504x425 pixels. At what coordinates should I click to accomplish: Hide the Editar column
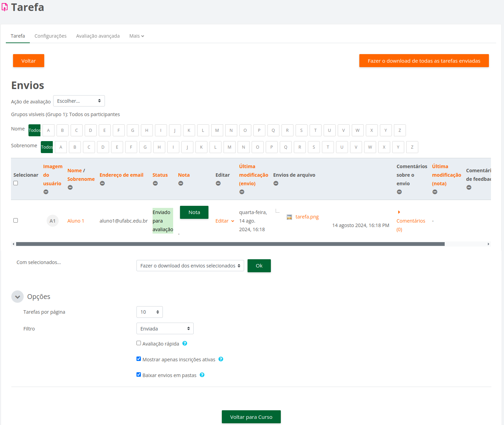tap(218, 183)
